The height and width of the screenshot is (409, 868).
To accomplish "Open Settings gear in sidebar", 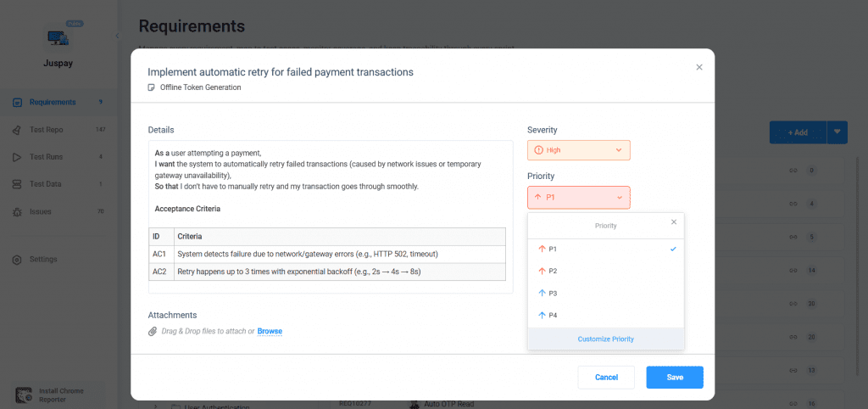I will click(x=18, y=259).
